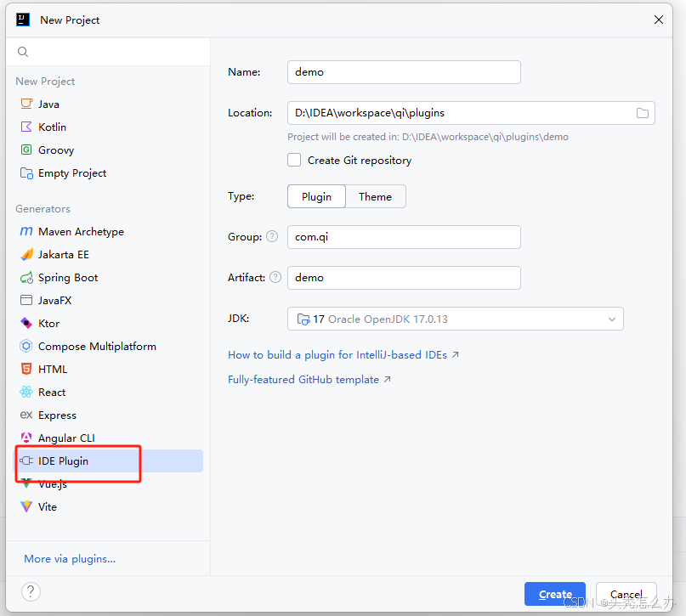Click the Vite lightning icon
Viewport: 686px width, 616px height.
pos(26,506)
